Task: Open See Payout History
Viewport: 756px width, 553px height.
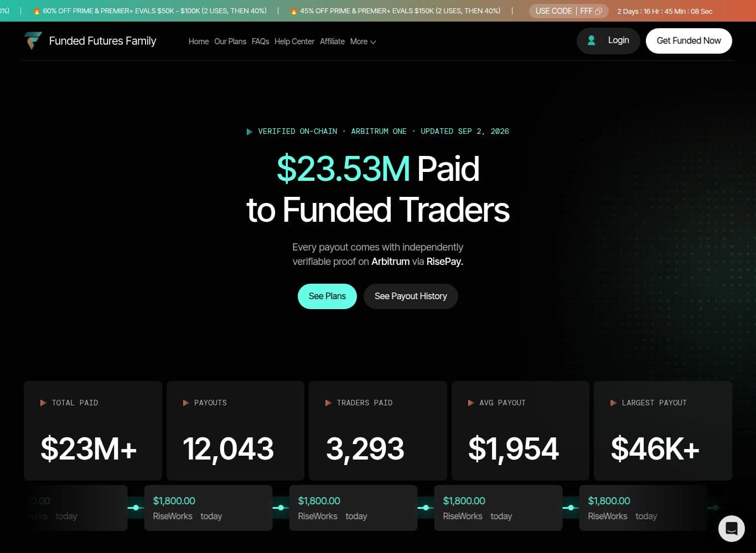Action: (x=411, y=296)
